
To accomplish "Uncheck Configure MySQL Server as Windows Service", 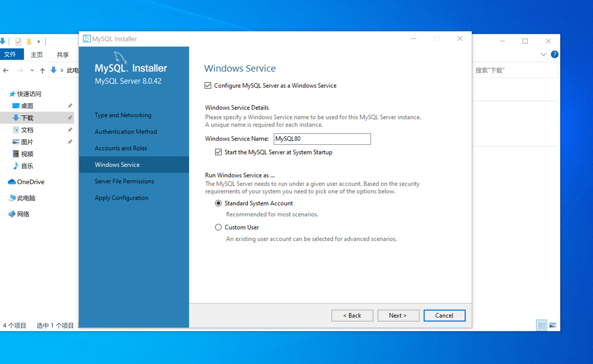I will point(208,85).
